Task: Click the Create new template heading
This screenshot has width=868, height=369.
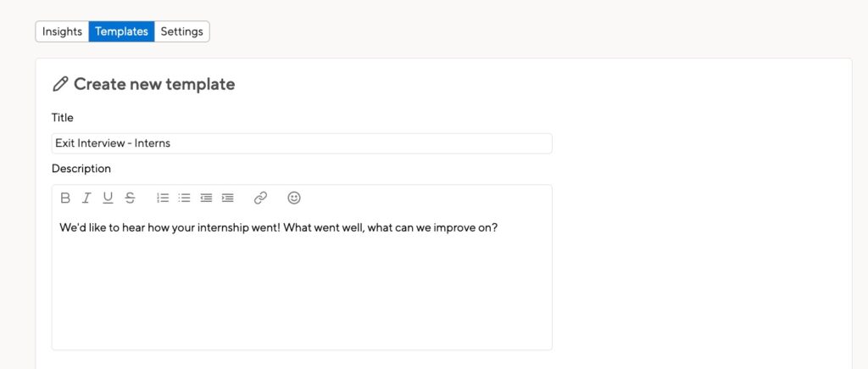Action: coord(154,84)
